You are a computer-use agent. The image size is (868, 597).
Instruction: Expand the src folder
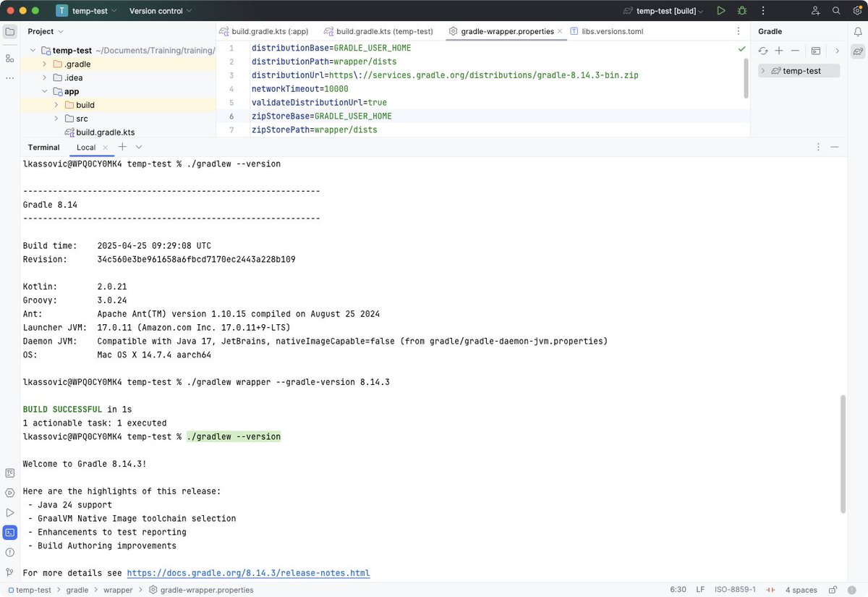[56, 118]
